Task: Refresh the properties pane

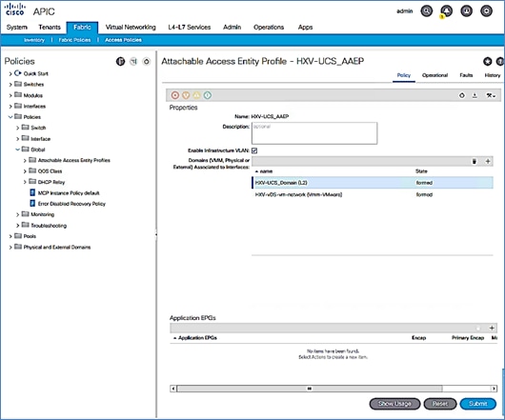Action: (x=462, y=95)
